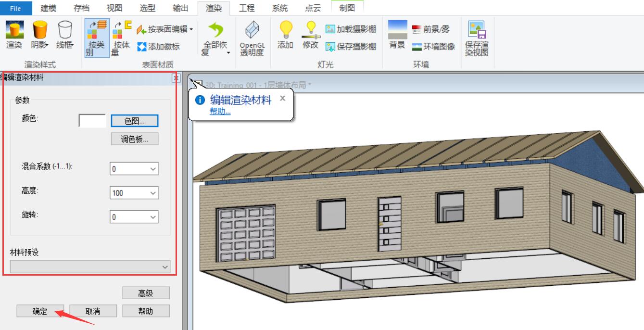Viewport: 644px width, 330px height.
Task: Toggle 按类别 surface material mode
Action: pyautogui.click(x=97, y=38)
